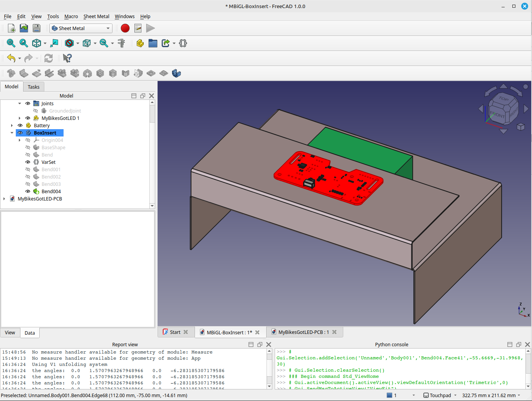Fit all objects into the view
Image resolution: width=532 pixels, height=401 pixels.
11,43
